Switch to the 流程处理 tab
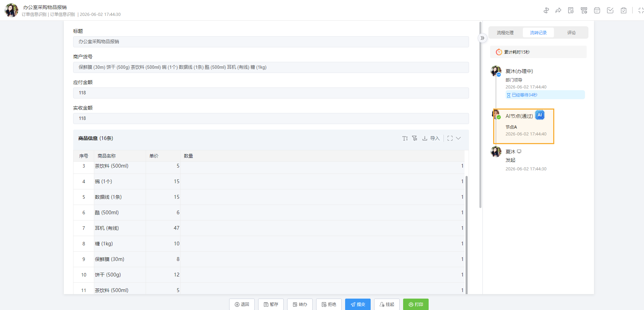The image size is (644, 310). (505, 32)
